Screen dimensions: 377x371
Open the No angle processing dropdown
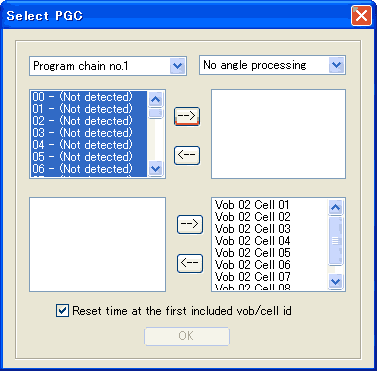click(x=337, y=65)
